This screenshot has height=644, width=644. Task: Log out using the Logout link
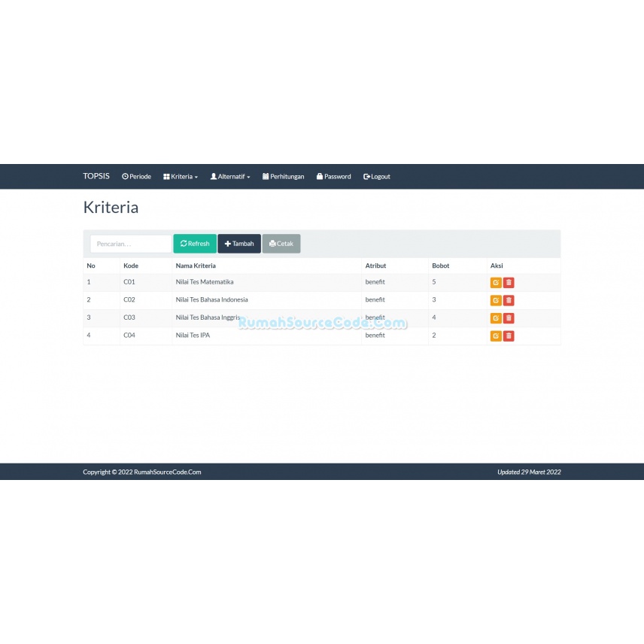pyautogui.click(x=377, y=177)
